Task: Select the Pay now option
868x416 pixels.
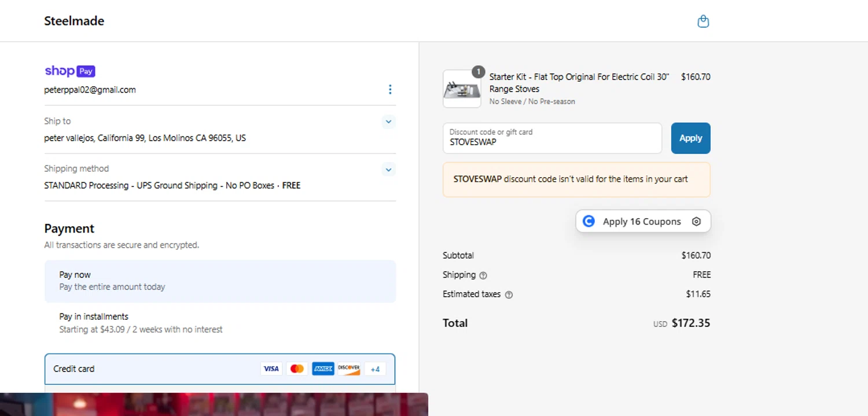Action: click(x=220, y=281)
